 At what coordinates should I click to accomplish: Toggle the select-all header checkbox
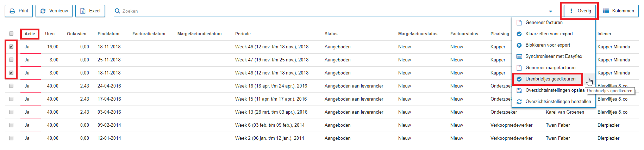pyautogui.click(x=11, y=34)
